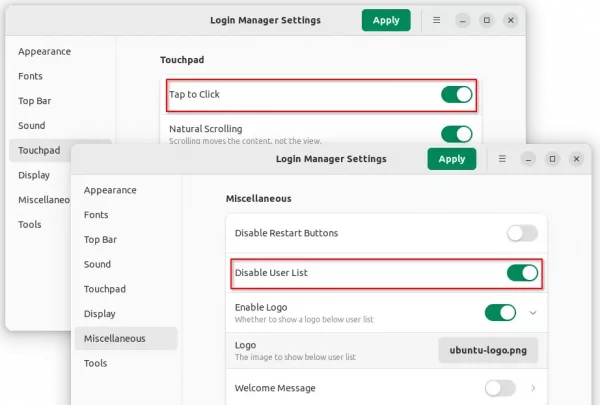
Task: Maximize the front Login Manager Settings window
Action: (x=552, y=159)
